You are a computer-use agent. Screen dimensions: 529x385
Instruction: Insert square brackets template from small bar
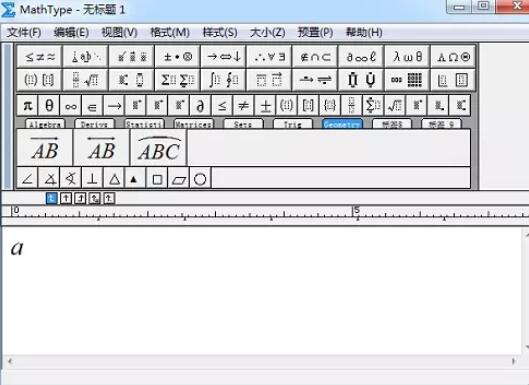[308, 106]
